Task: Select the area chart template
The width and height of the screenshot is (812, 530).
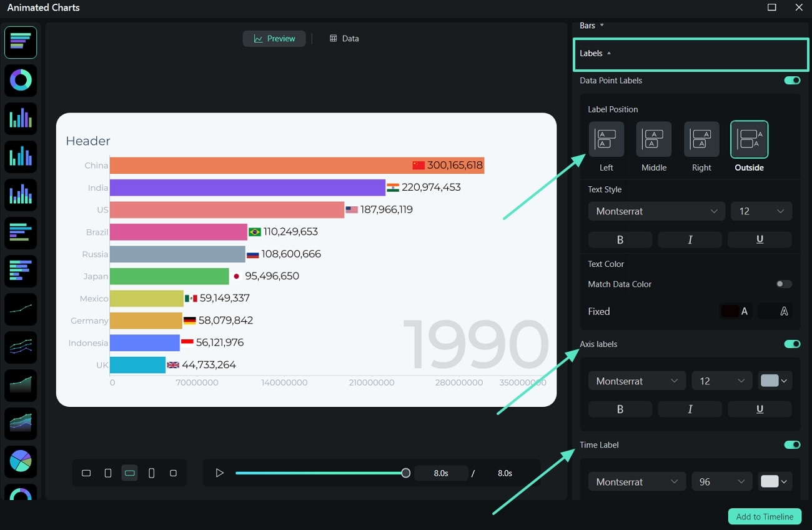Action: (x=21, y=385)
